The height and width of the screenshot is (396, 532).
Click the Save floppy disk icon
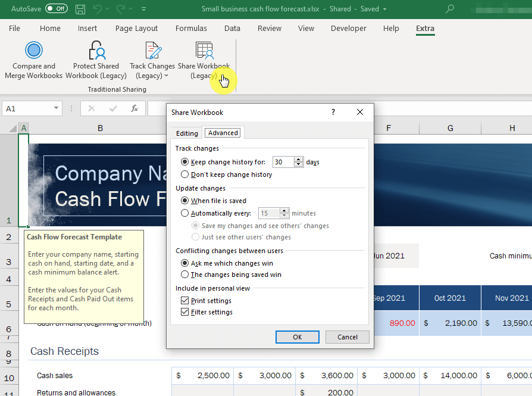(80, 9)
